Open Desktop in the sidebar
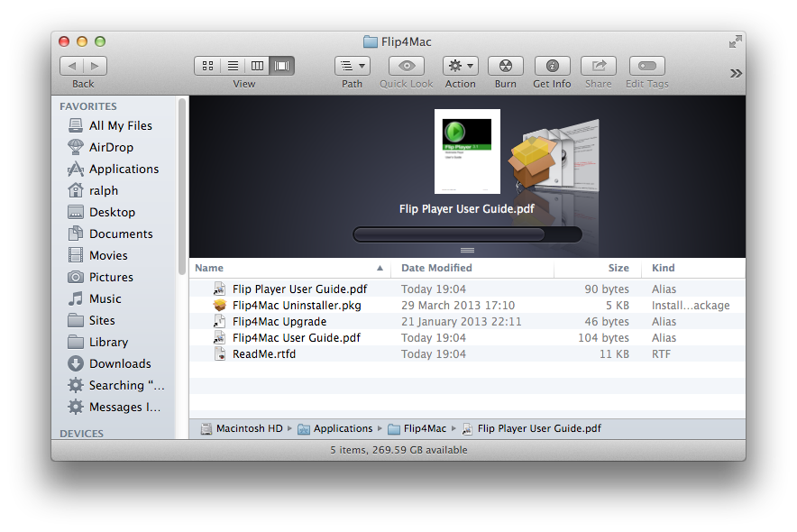 102,212
